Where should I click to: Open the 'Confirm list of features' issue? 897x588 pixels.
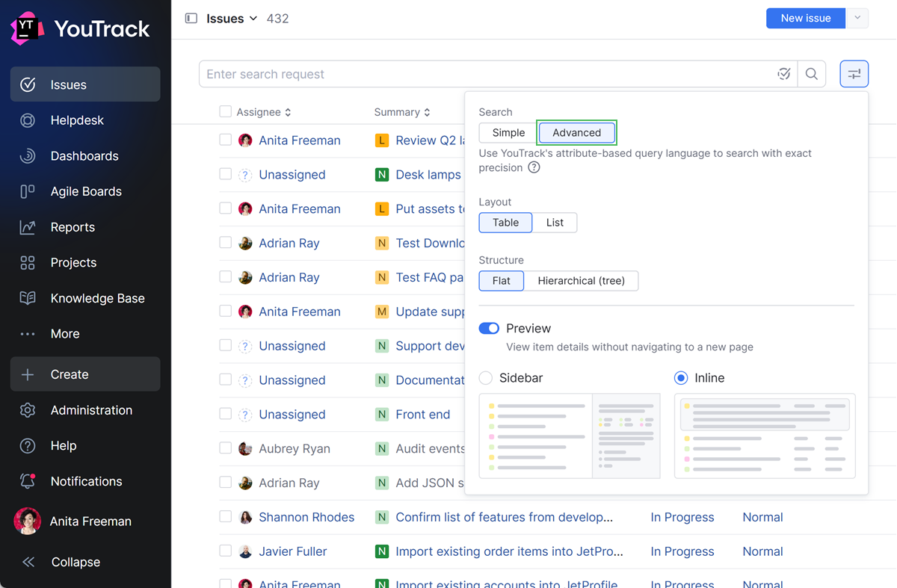point(505,517)
